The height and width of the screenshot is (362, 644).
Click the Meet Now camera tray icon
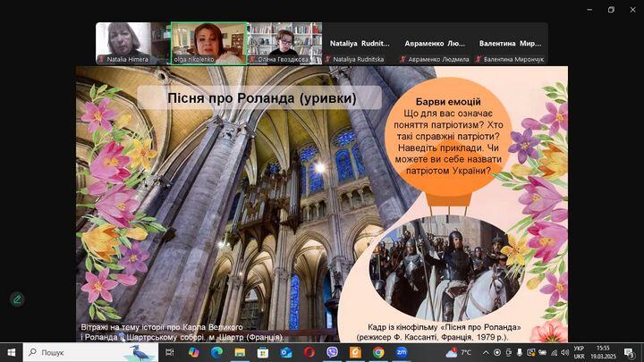click(508, 352)
